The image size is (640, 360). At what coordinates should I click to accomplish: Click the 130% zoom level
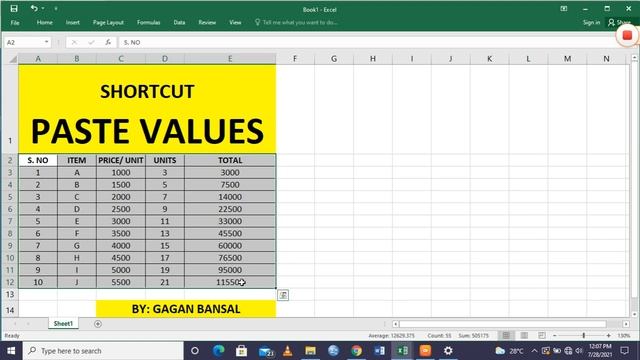pos(624,336)
